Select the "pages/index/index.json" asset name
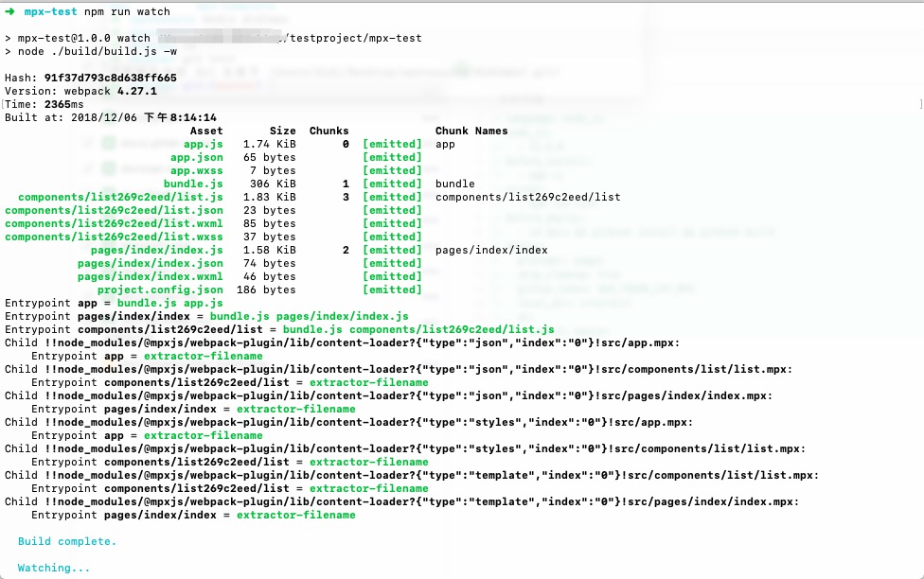This screenshot has width=924, height=579. (x=151, y=263)
